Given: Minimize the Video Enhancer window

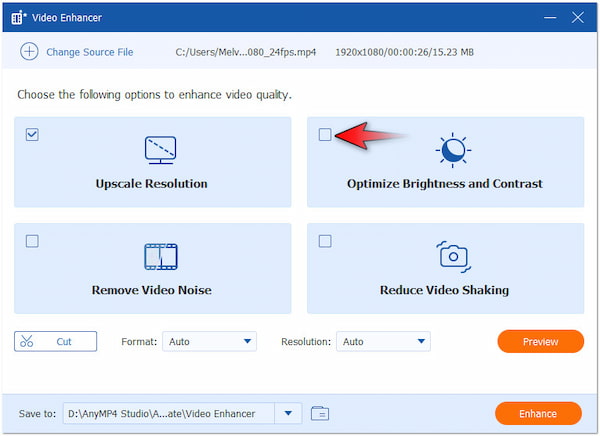Looking at the screenshot, I should coord(551,18).
